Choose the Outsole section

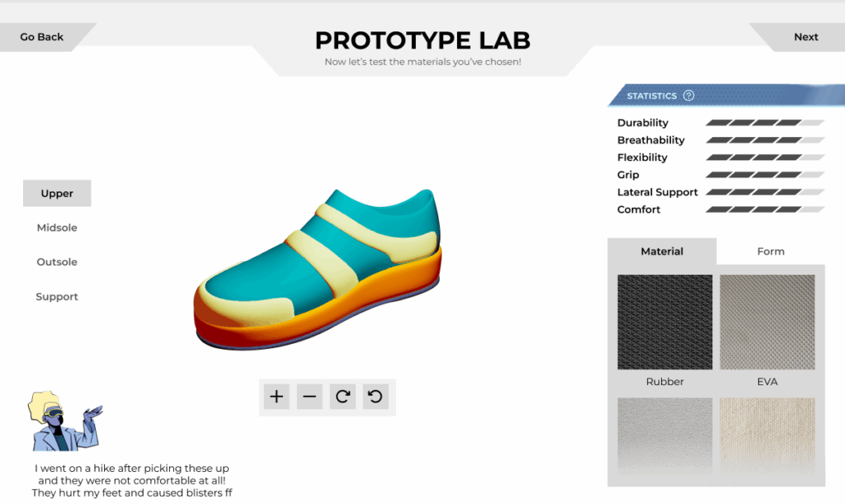click(57, 262)
